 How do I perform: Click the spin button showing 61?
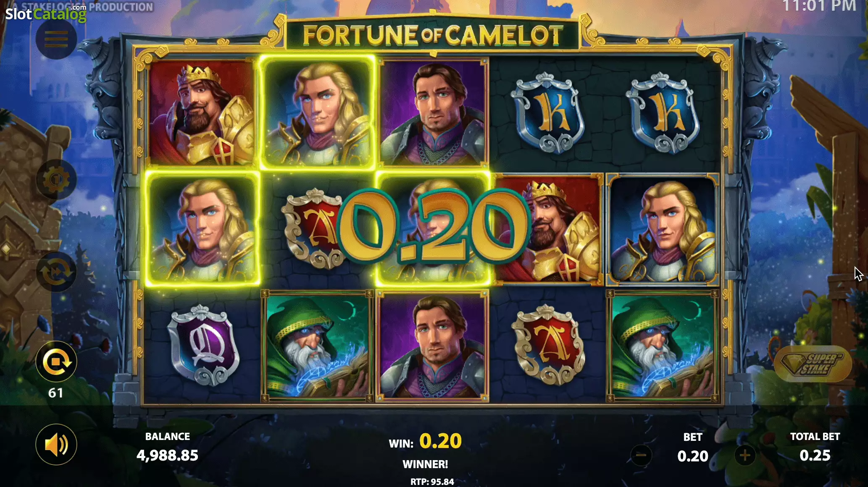tap(56, 361)
